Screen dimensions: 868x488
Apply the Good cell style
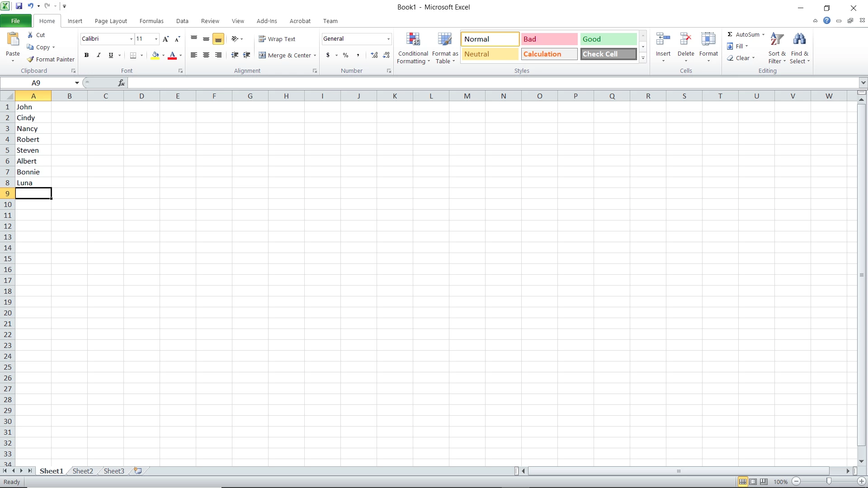(608, 39)
